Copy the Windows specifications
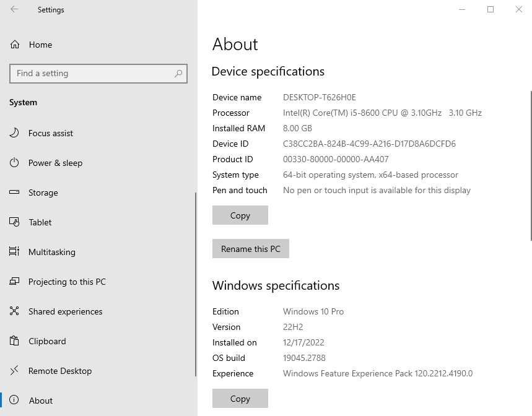This screenshot has width=532, height=416. [240, 399]
